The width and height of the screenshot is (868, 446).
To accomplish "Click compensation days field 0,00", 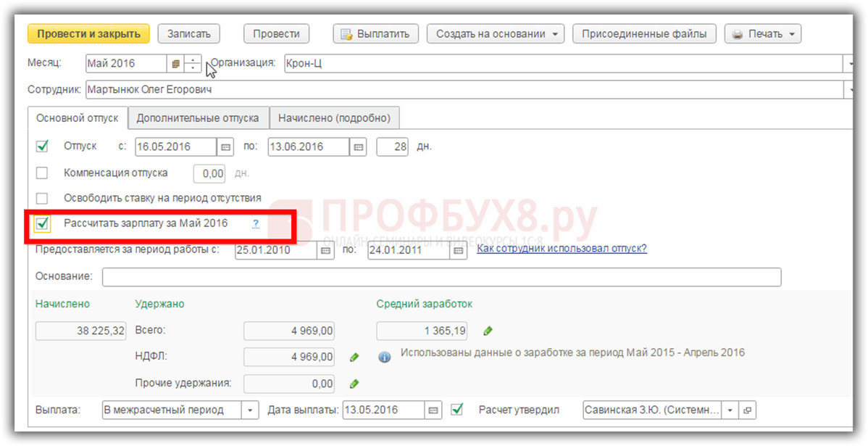I will [x=209, y=173].
